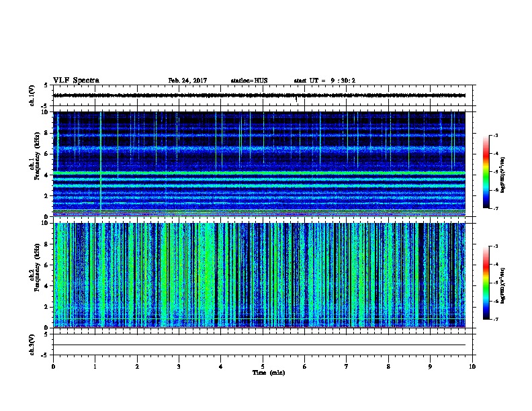Click inside the ch.1 spectrogram panel
This screenshot has width=532, height=411.
(259, 164)
